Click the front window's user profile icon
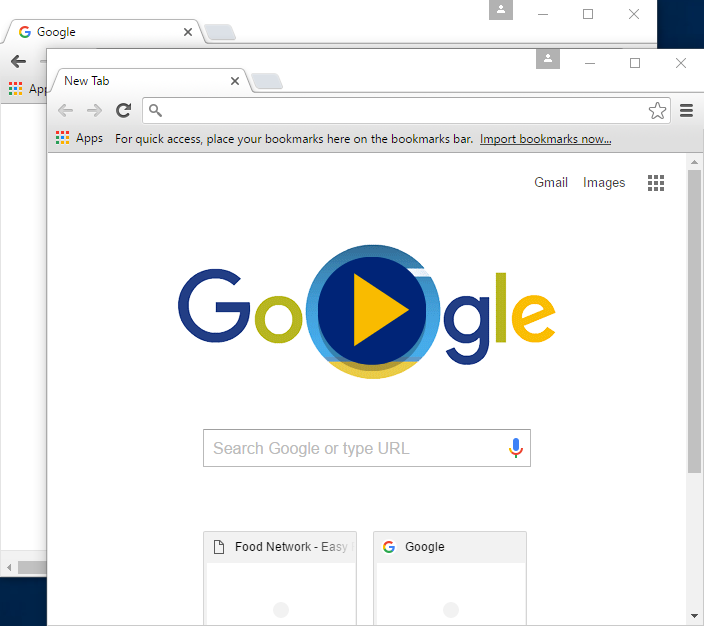This screenshot has height=626, width=704. (547, 59)
